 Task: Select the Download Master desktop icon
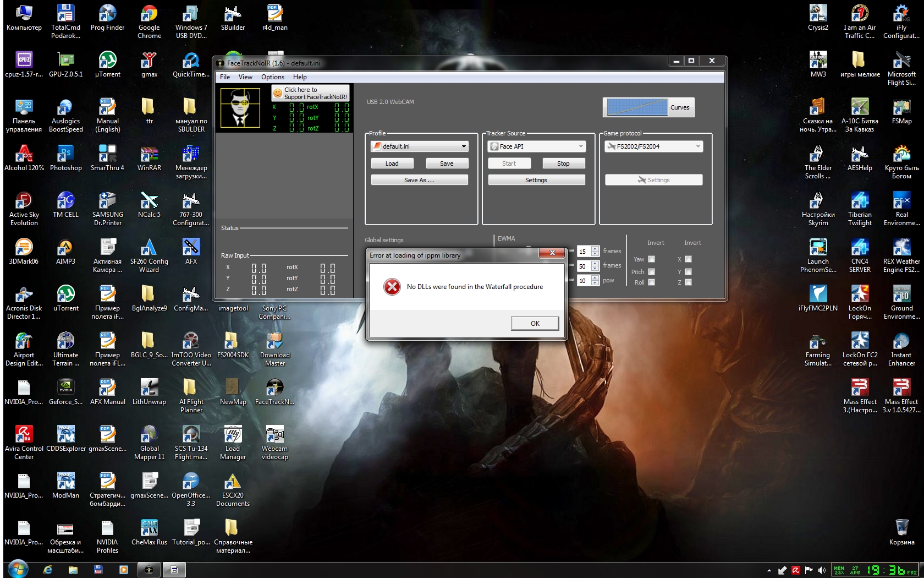point(274,350)
